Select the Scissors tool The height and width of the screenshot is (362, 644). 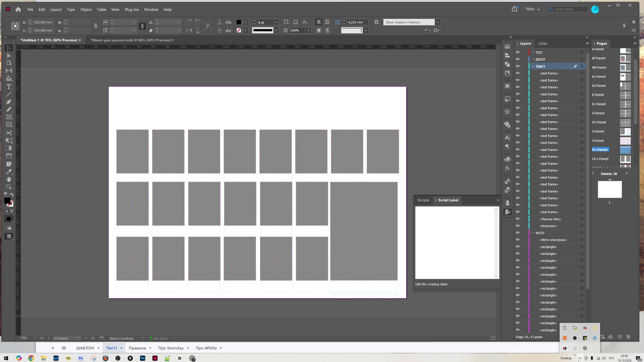coord(9,133)
